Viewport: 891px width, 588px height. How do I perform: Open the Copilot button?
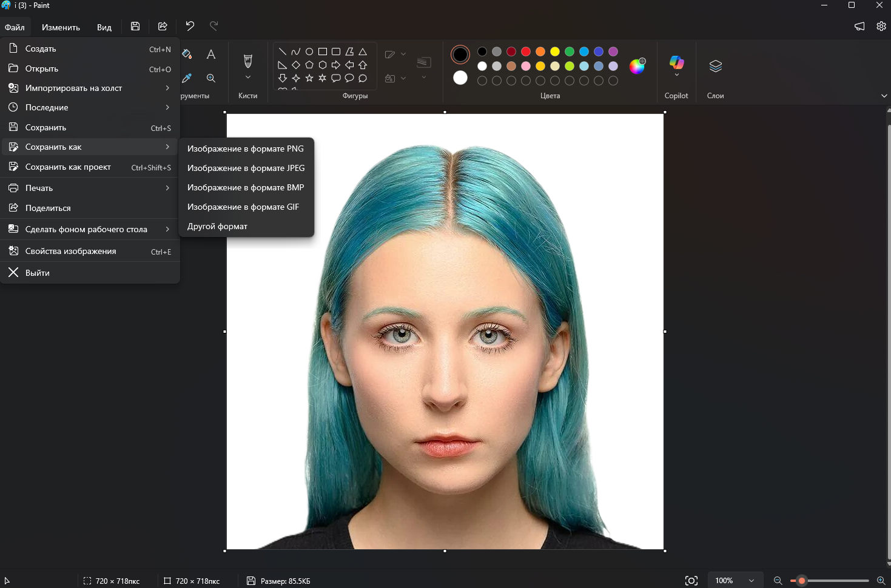click(676, 62)
